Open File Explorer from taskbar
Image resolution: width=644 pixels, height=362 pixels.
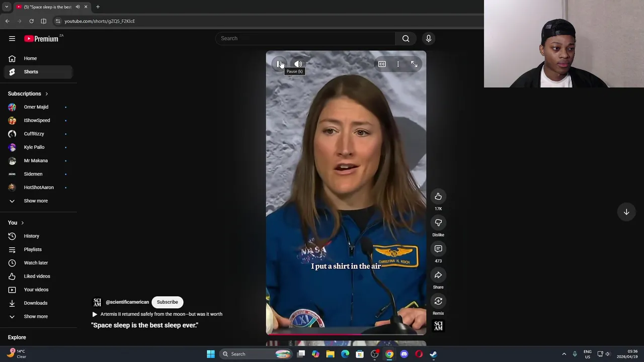click(330, 354)
